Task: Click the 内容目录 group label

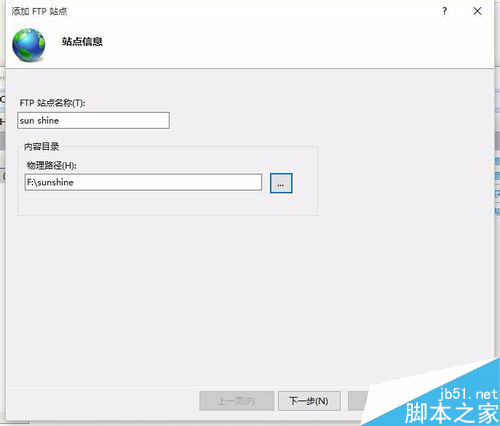Action: [42, 146]
